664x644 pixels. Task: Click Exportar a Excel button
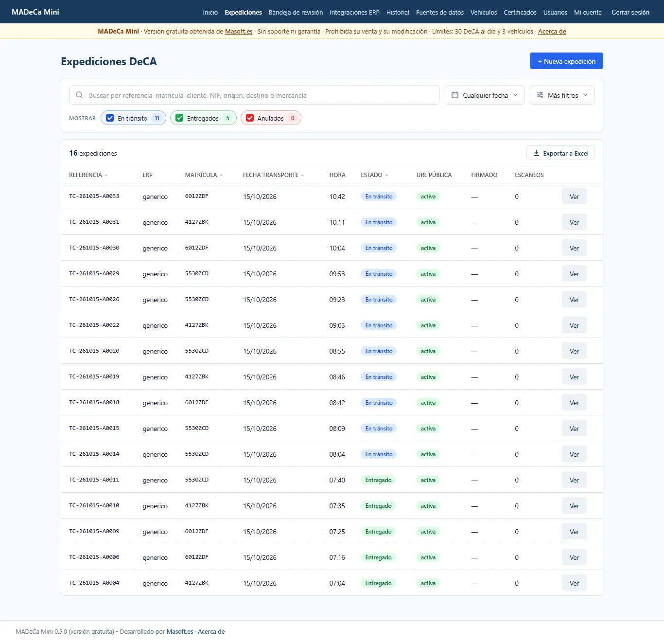[560, 153]
